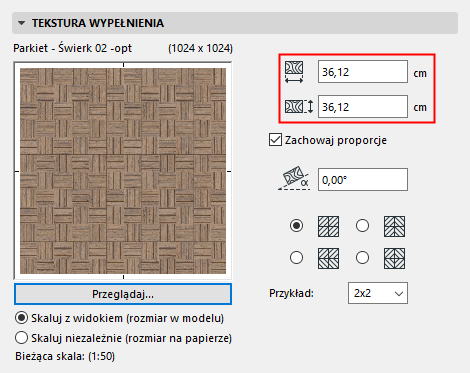Image resolution: width=470 pixels, height=373 pixels.
Task: Click the texture height icon
Action: pos(299,107)
